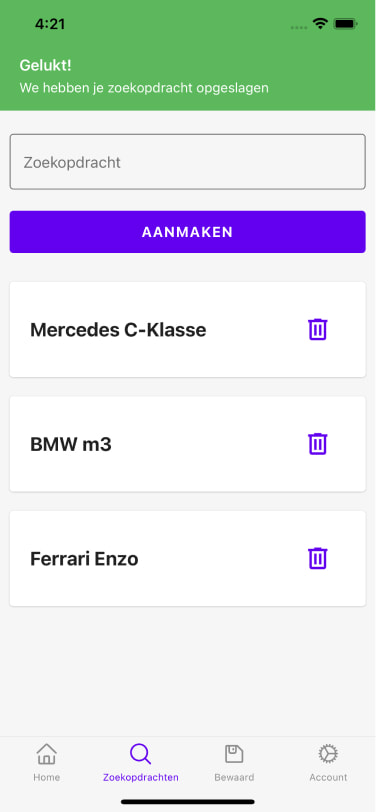Tap the magnifying glass Zoekopdrachten icon
Image resolution: width=376 pixels, height=812 pixels.
(140, 753)
